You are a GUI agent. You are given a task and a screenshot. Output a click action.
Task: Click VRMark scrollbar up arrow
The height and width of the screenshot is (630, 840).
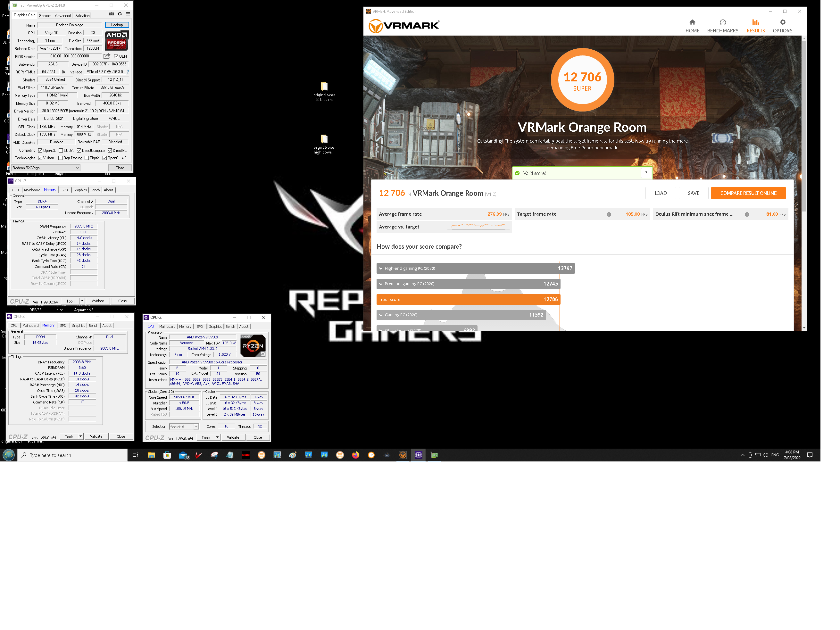804,38
